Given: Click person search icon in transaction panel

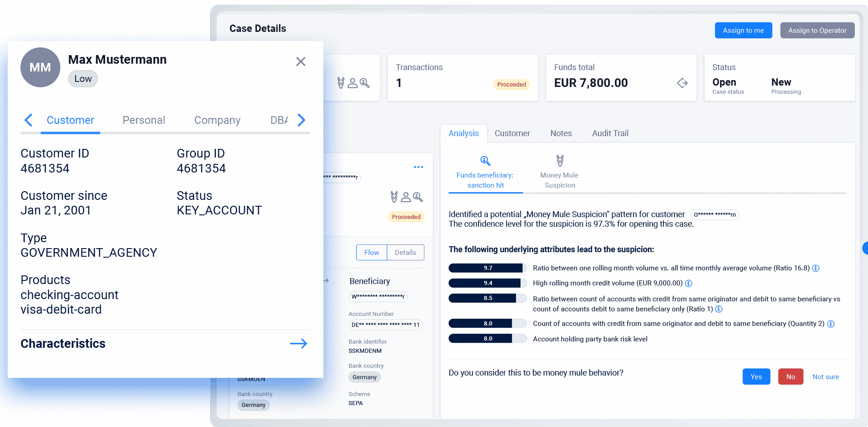Looking at the screenshot, I should [x=418, y=197].
